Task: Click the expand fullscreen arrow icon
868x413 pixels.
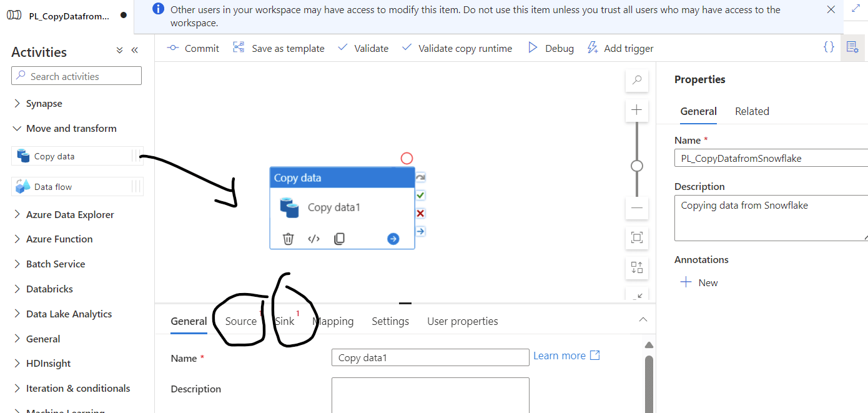Action: tap(856, 8)
